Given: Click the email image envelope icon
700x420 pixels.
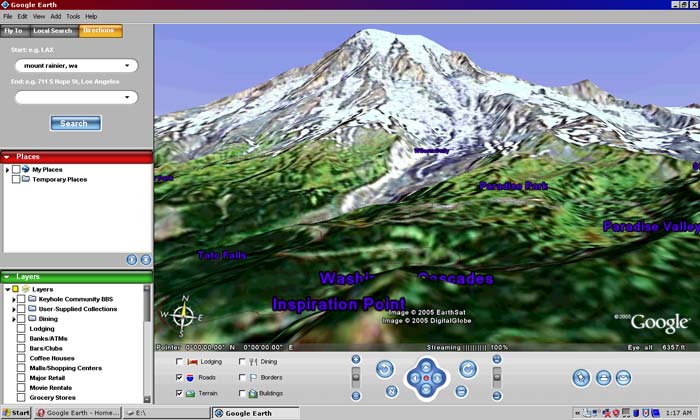Looking at the screenshot, I should click(x=623, y=377).
